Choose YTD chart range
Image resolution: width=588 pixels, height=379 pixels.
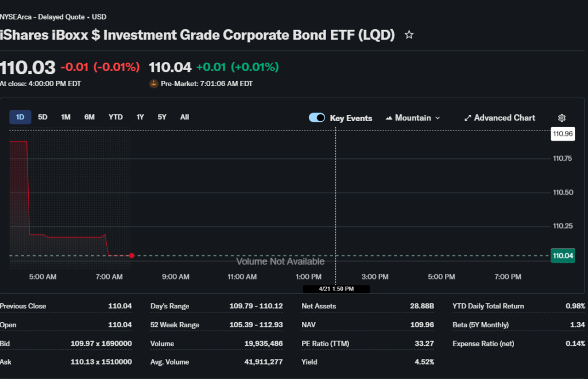click(115, 117)
